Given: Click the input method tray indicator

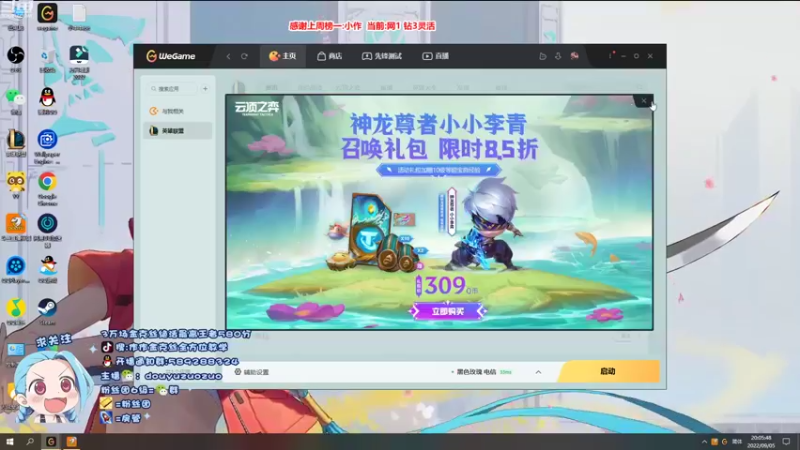Looking at the screenshot, I should (x=737, y=442).
